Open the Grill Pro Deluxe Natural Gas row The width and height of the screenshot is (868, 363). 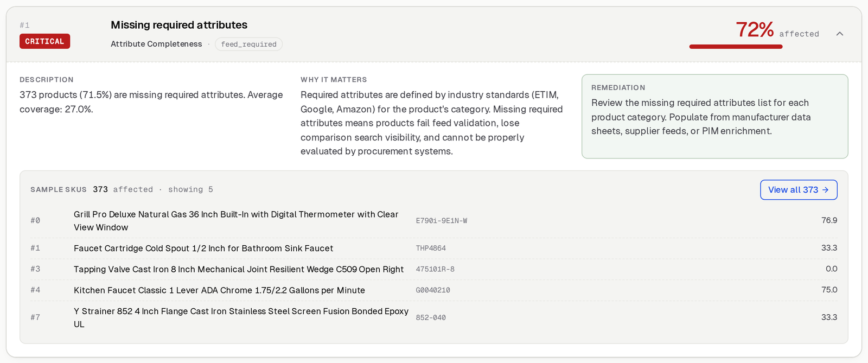pos(433,221)
